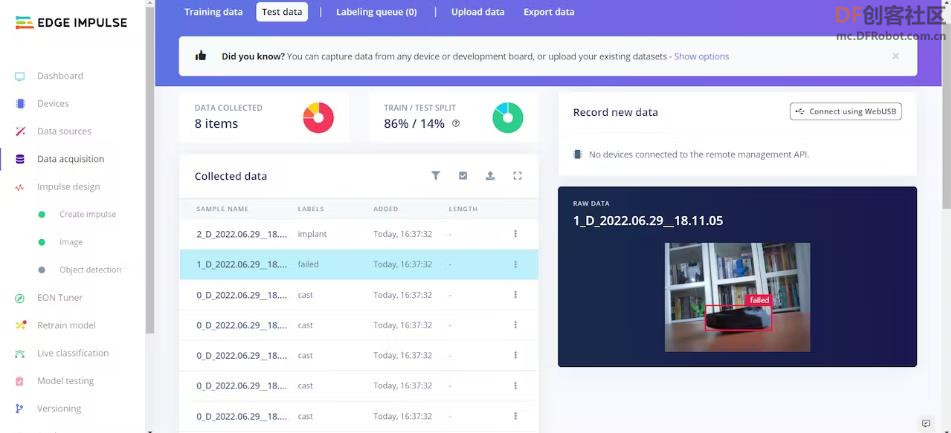Click the Added column header
The width and height of the screenshot is (951, 433).
386,209
